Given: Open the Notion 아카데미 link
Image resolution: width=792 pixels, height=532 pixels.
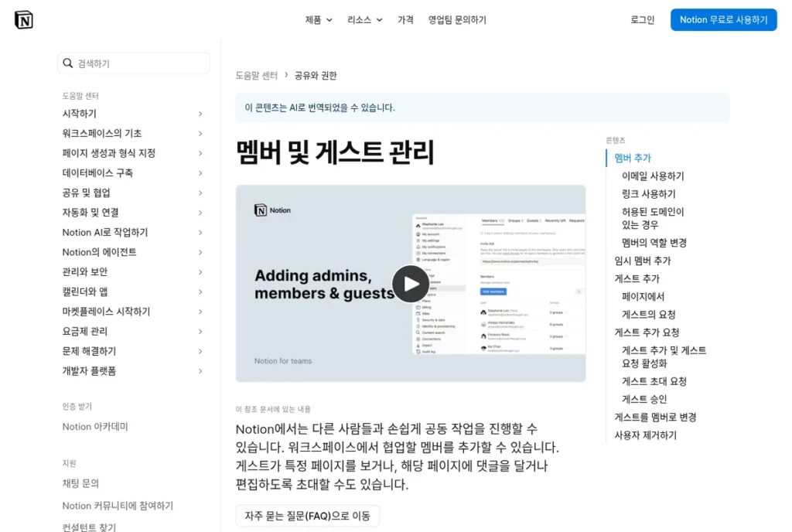Looking at the screenshot, I should (95, 427).
